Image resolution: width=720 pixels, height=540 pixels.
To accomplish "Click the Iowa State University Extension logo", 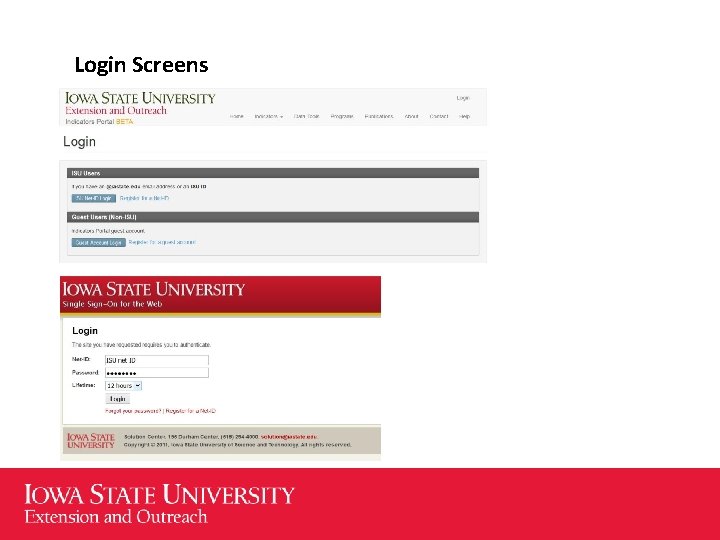I will click(140, 103).
